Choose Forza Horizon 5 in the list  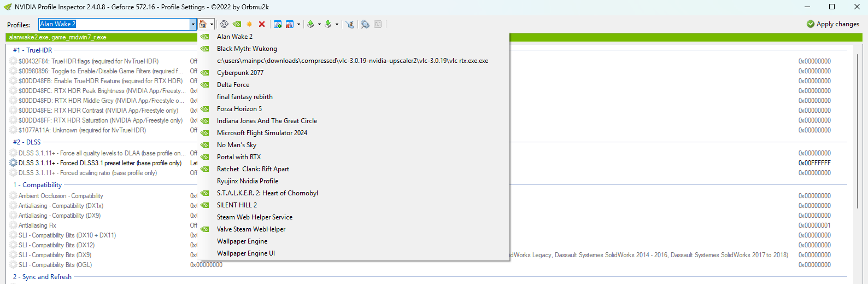tap(354, 109)
